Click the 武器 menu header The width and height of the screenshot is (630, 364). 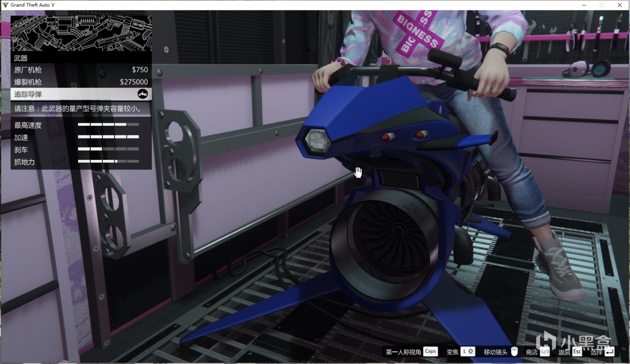[x=81, y=58]
